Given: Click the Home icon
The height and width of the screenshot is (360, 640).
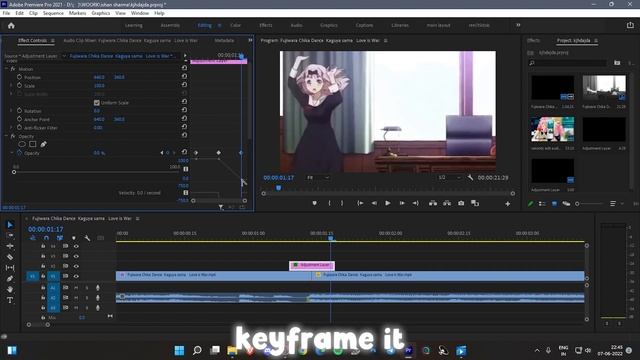Looking at the screenshot, I should tap(11, 25).
